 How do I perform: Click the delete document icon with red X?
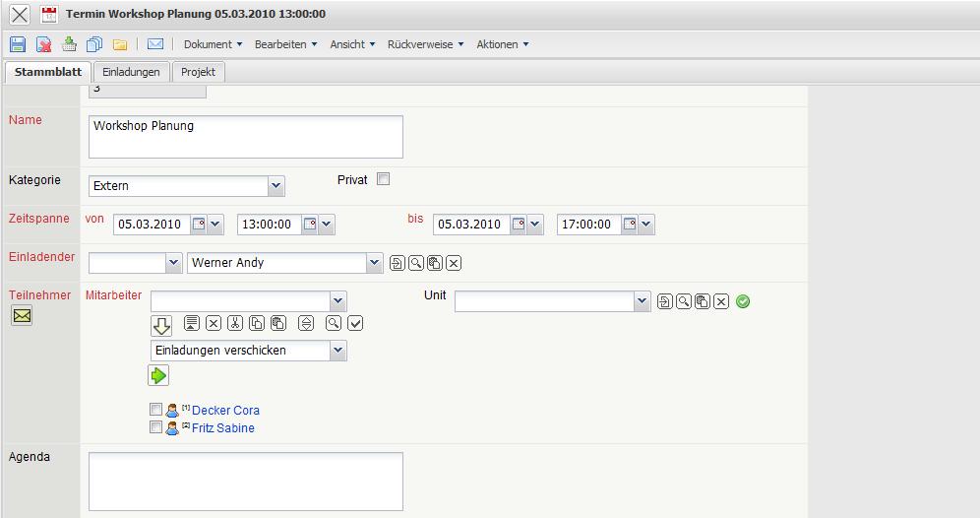point(43,44)
